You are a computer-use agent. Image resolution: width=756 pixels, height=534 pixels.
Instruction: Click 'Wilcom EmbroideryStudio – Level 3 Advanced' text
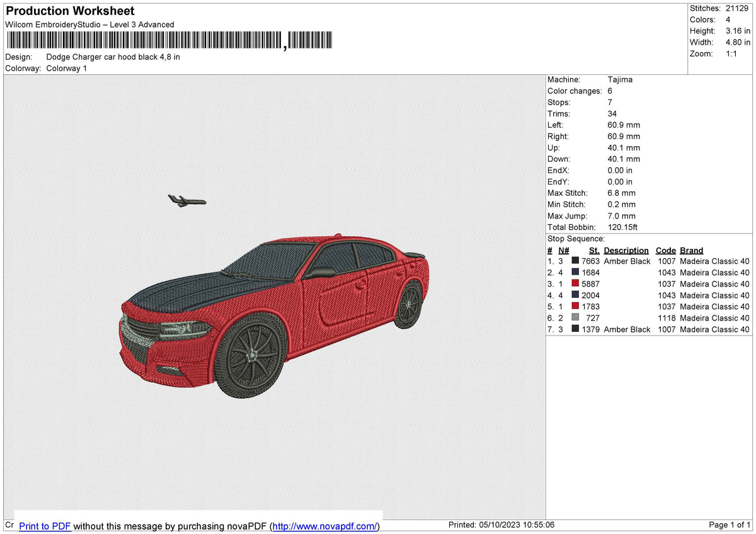pos(89,25)
